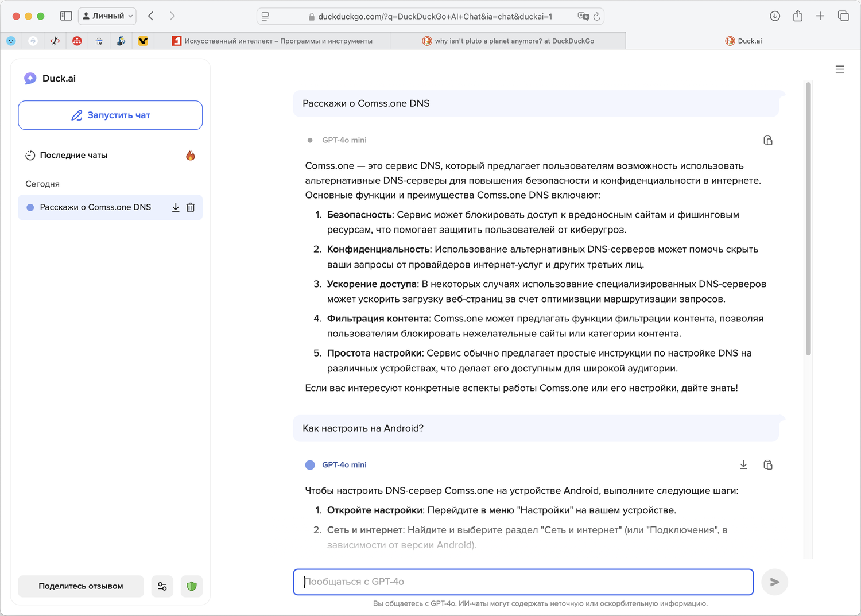Open pinned tab with yellow V icon
This screenshot has height=616, width=861.
pyautogui.click(x=143, y=41)
